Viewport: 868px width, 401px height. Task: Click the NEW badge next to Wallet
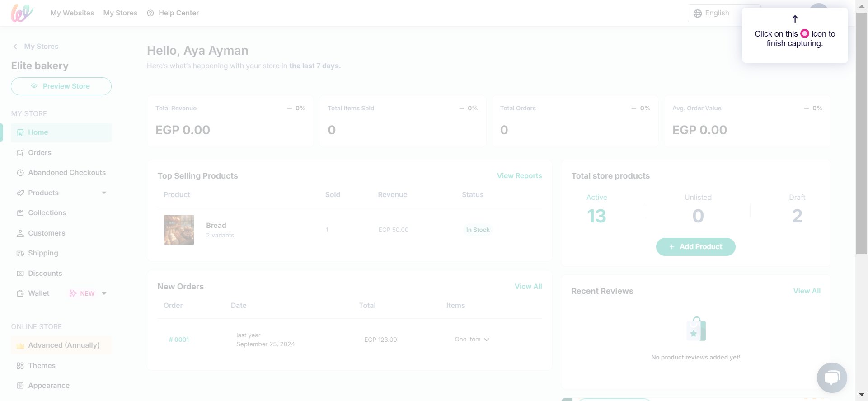click(82, 293)
